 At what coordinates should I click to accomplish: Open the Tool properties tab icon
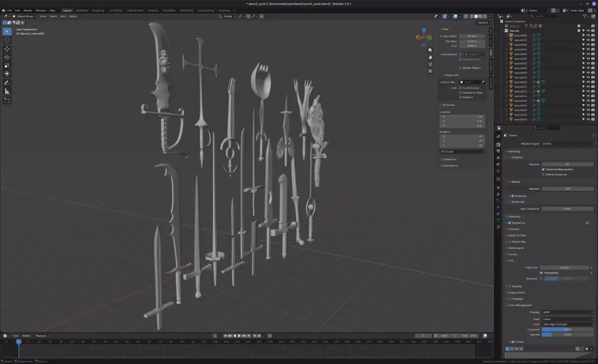(x=498, y=136)
